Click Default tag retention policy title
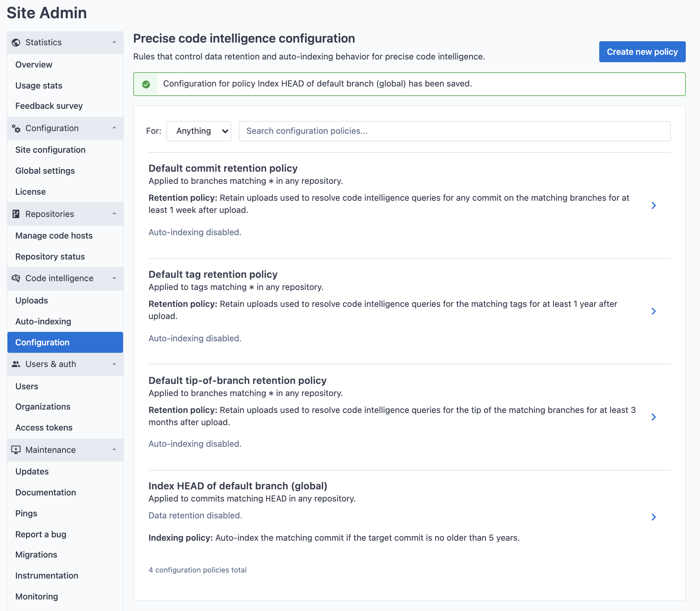The height and width of the screenshot is (611, 700). [x=213, y=274]
